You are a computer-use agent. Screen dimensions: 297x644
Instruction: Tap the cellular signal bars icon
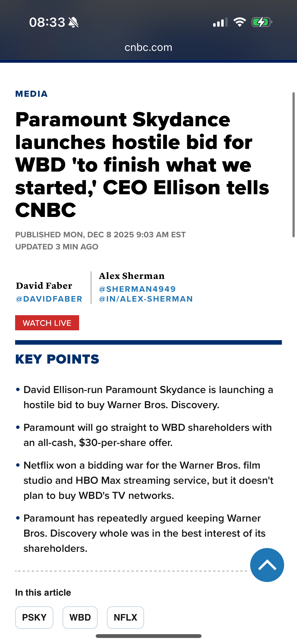coord(220,22)
